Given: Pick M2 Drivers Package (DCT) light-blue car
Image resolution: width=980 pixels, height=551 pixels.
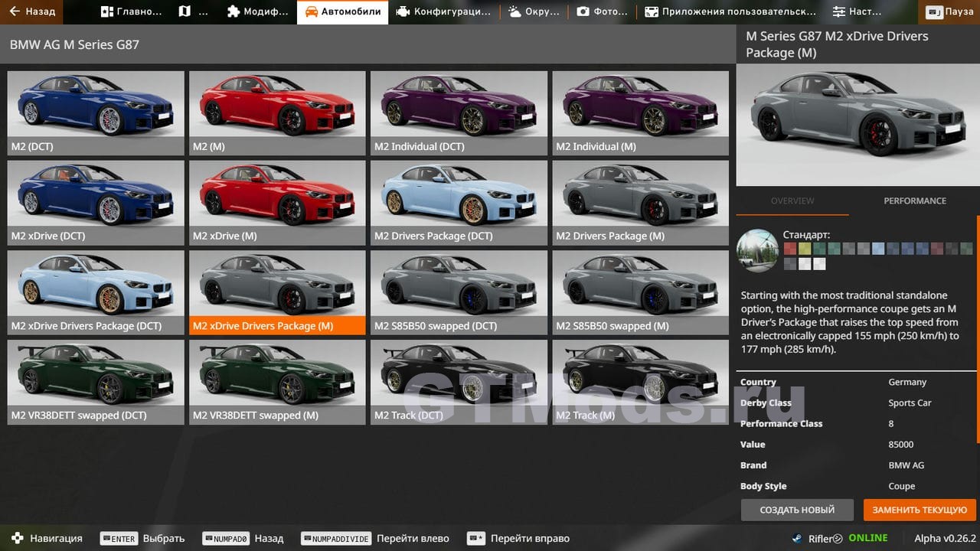Looking at the screenshot, I should [x=459, y=203].
